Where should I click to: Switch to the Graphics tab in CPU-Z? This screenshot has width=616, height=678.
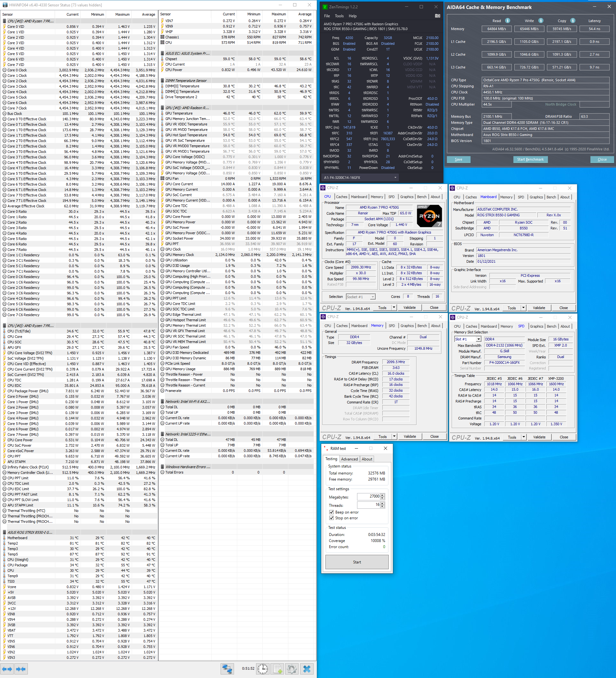click(x=407, y=197)
